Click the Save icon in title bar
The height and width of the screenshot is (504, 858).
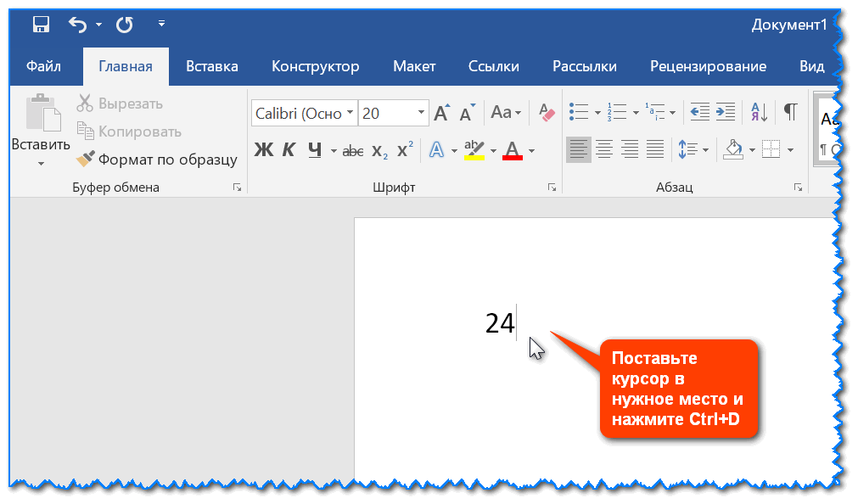40,25
